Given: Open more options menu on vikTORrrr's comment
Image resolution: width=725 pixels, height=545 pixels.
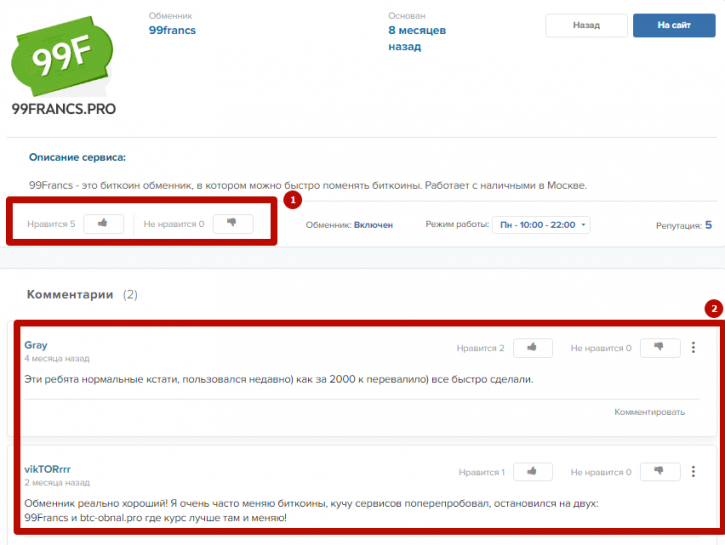Looking at the screenshot, I should click(x=693, y=472).
